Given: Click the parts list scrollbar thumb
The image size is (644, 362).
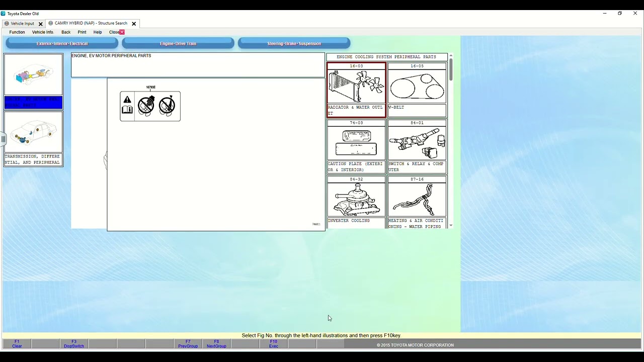Looking at the screenshot, I should [x=451, y=69].
